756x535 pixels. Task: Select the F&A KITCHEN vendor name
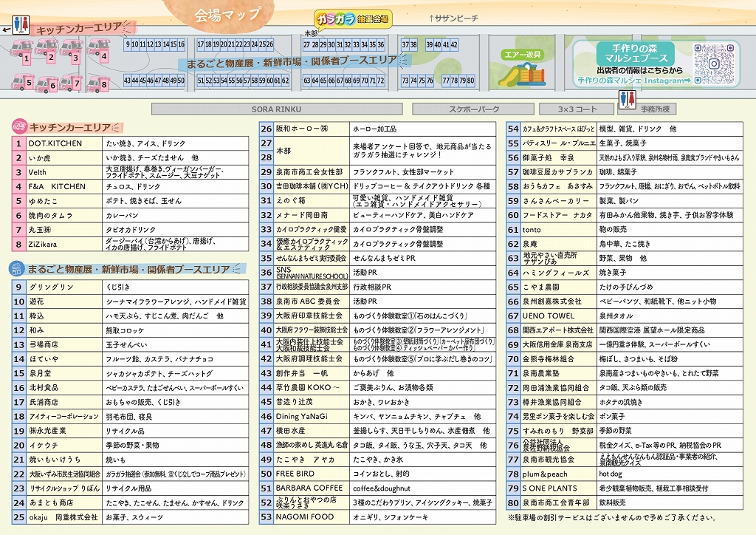pos(56,187)
